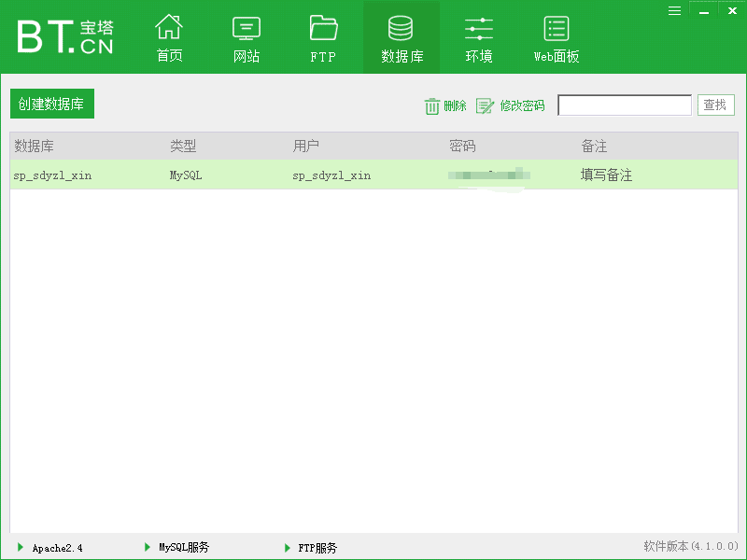The image size is (747, 560).
Task: Click the 填写备注 remark cell
Action: pos(606,175)
